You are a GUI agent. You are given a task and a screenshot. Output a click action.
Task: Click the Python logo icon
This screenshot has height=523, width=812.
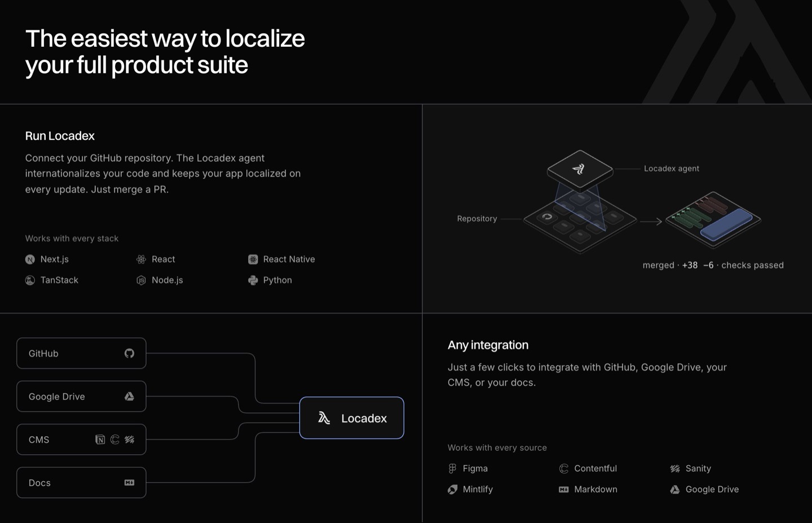pos(253,280)
